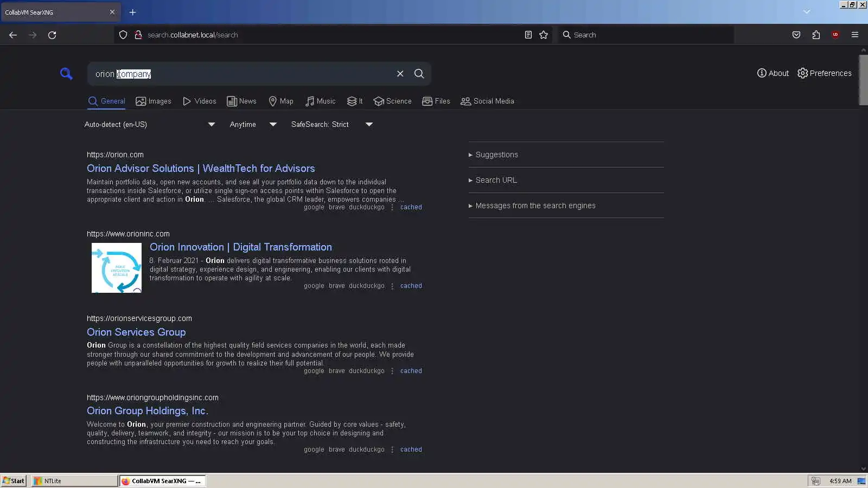Open the About page link
Screen dimensions: 868x488
pos(773,73)
